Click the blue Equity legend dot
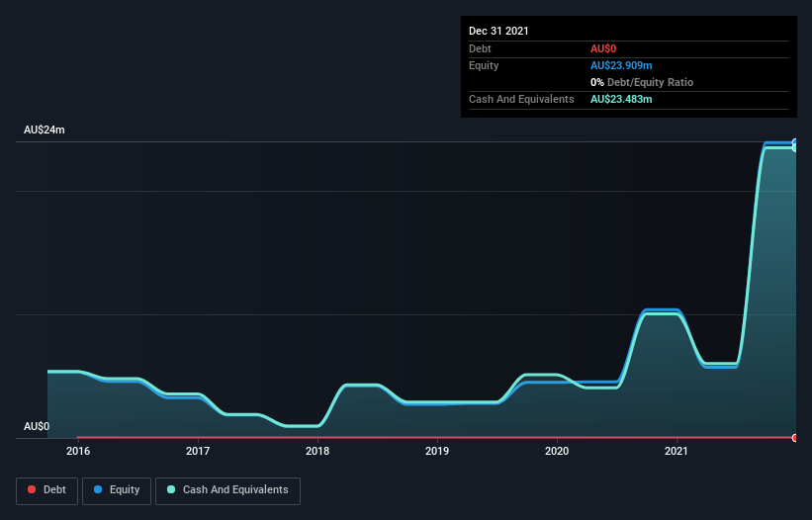 point(98,489)
